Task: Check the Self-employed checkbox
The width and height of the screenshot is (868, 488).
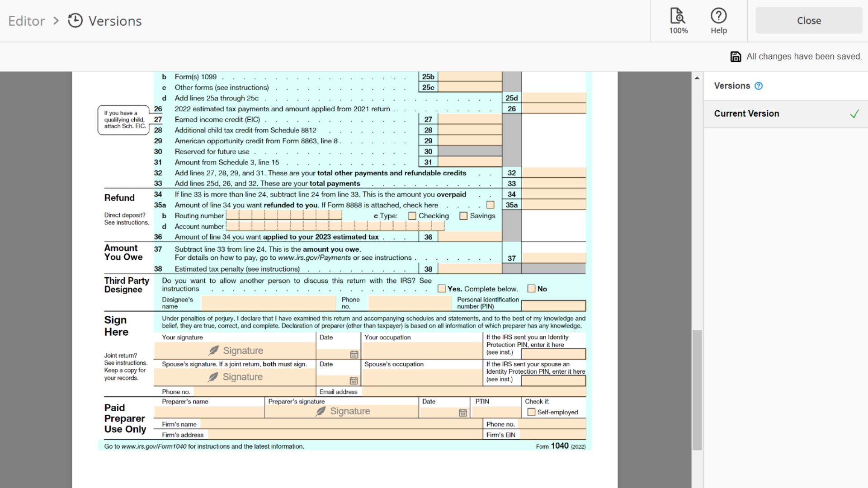Action: click(x=532, y=412)
